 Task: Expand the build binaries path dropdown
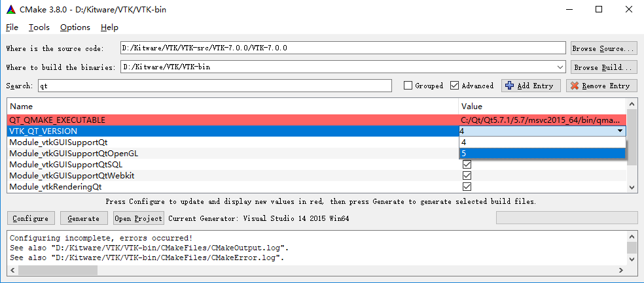(x=560, y=67)
